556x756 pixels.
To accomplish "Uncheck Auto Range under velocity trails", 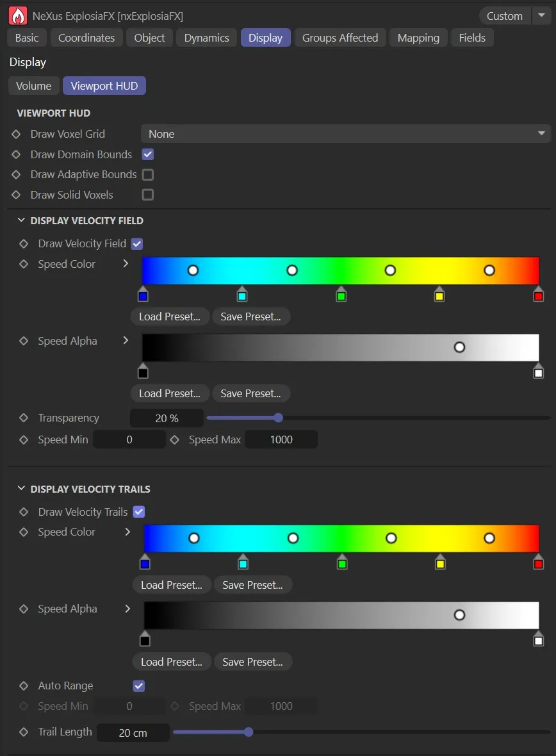I will click(x=138, y=686).
